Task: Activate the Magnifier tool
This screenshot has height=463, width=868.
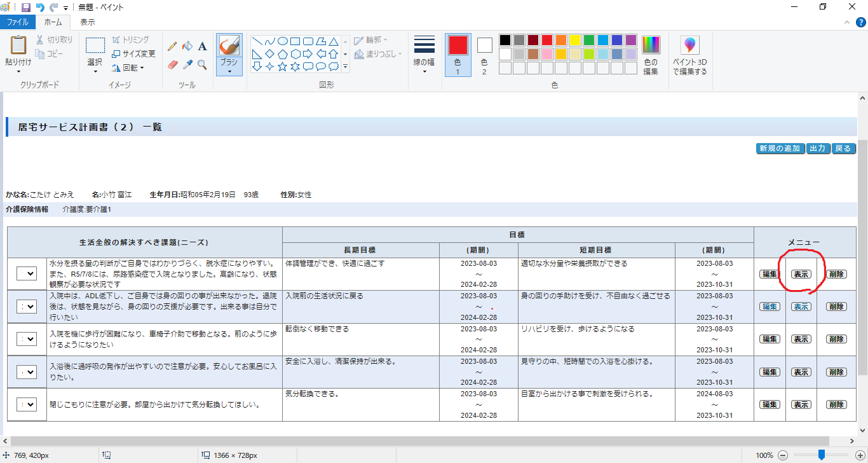Action: coord(203,64)
